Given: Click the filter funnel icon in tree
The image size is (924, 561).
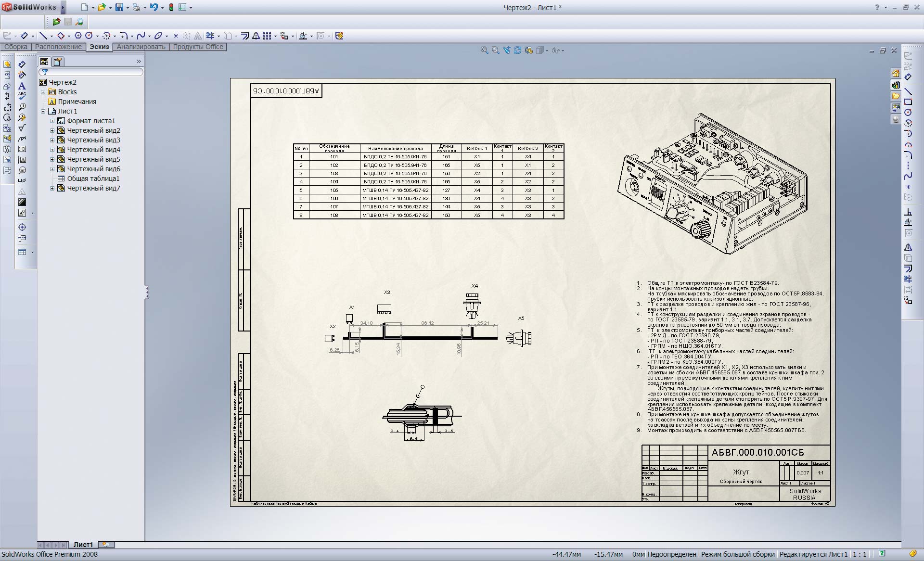Looking at the screenshot, I should tap(45, 72).
